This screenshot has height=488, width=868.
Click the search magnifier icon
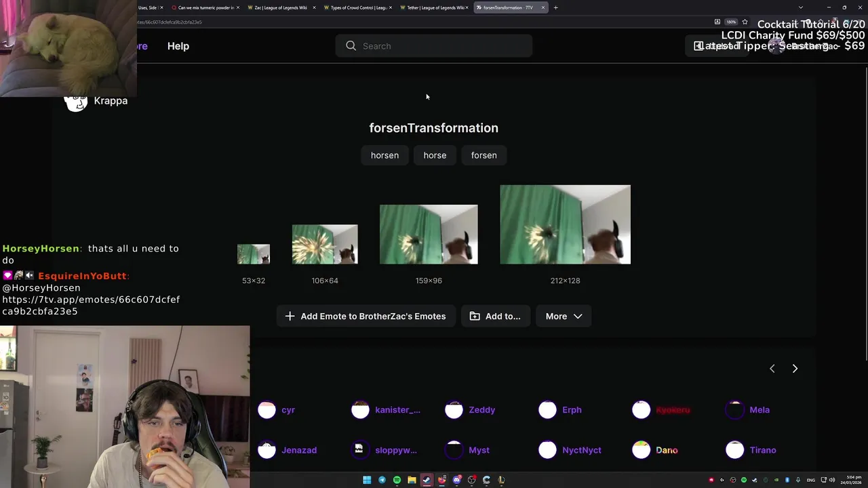351,46
